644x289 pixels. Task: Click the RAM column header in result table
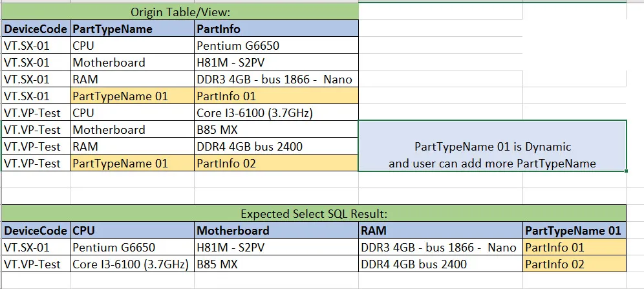[x=440, y=230]
